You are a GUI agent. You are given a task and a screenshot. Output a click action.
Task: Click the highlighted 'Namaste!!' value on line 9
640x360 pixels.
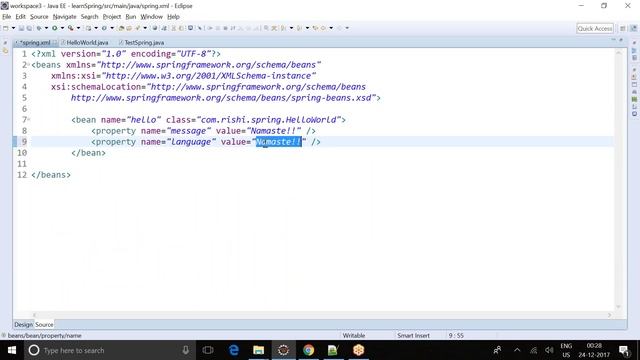point(278,142)
